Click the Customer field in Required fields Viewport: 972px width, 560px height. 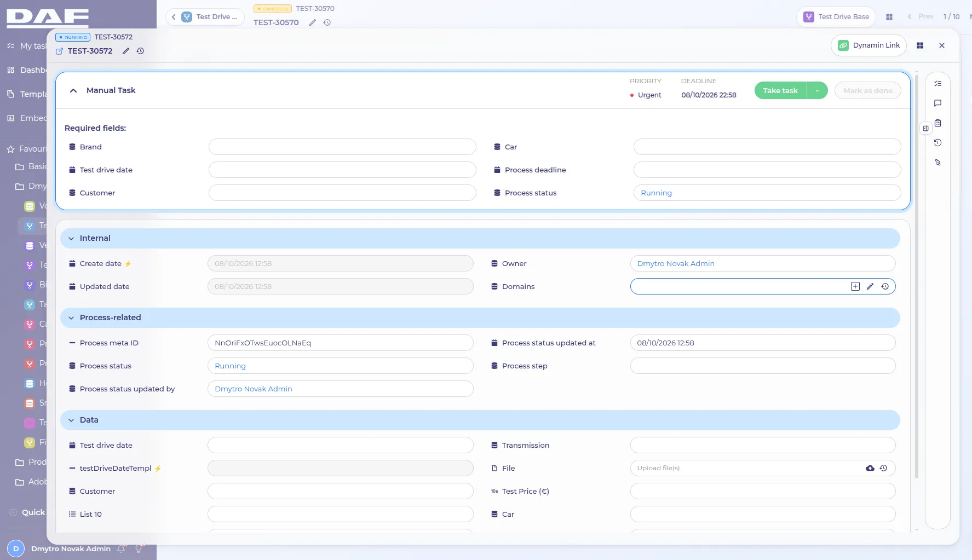(342, 193)
